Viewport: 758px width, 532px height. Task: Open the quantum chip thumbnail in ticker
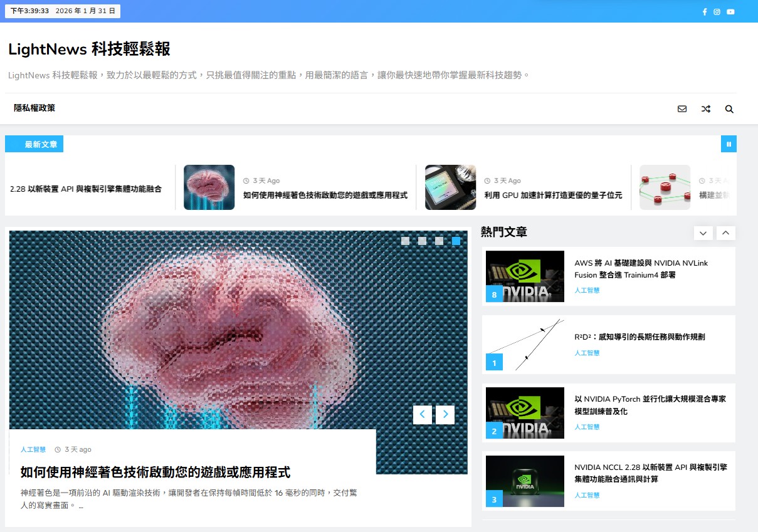[x=450, y=187]
